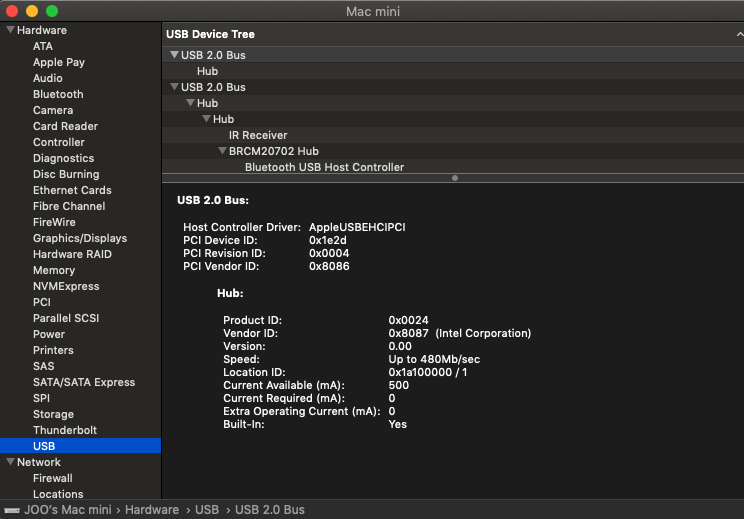Collapse the sort chevron in USB Device Tree header

(739, 34)
